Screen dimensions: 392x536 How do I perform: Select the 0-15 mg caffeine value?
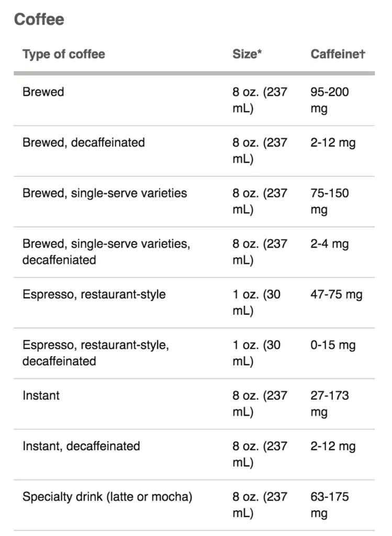[x=333, y=345]
